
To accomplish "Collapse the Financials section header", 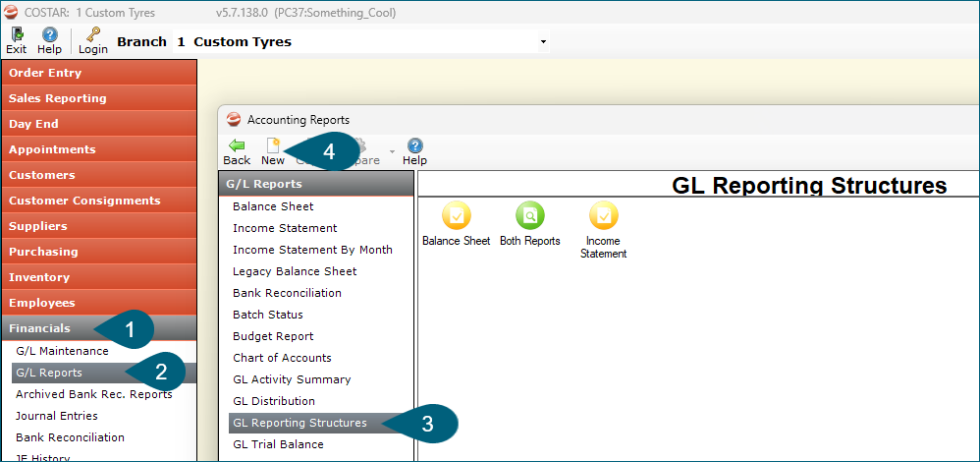I will [x=99, y=328].
